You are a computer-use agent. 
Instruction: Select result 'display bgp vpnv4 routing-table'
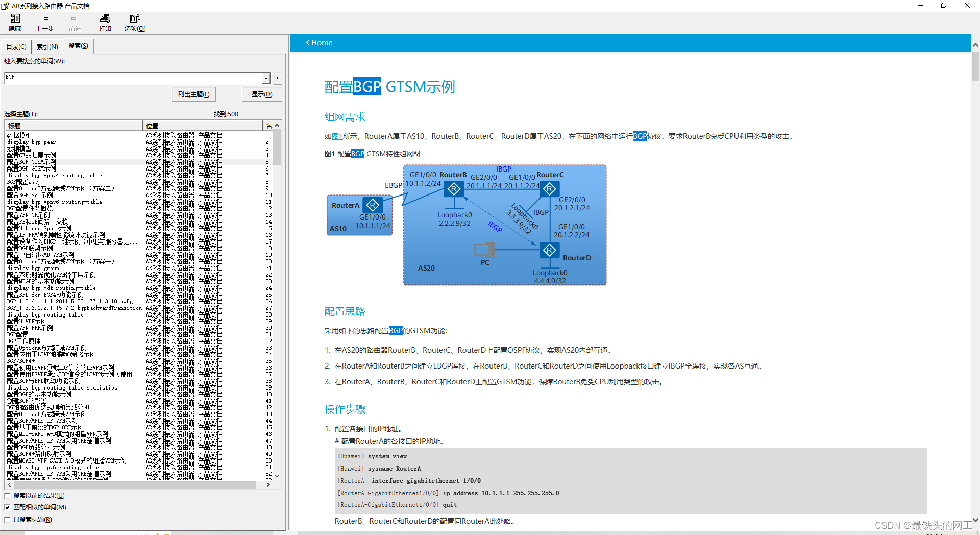pos(55,176)
